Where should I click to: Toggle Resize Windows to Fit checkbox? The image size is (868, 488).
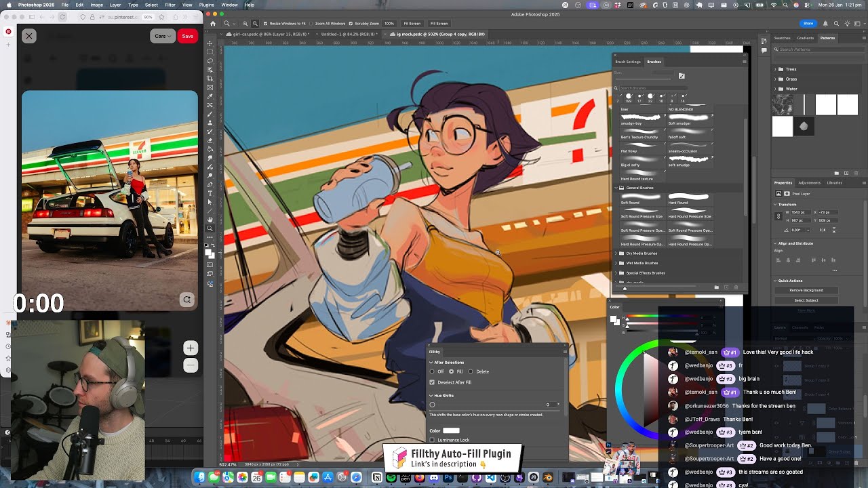(265, 23)
